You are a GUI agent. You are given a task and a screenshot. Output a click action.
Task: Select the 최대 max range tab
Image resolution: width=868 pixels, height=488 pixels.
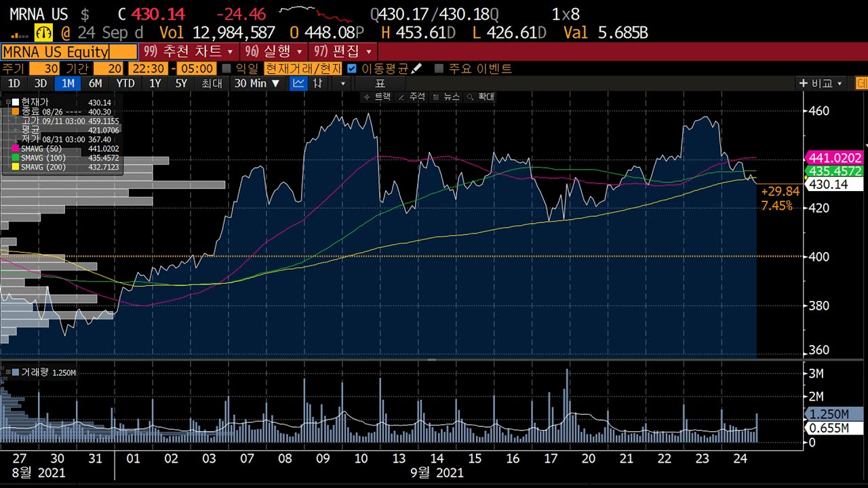click(212, 83)
